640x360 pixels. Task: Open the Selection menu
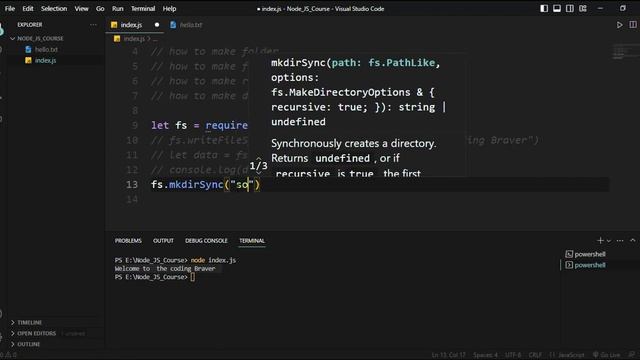[54, 9]
